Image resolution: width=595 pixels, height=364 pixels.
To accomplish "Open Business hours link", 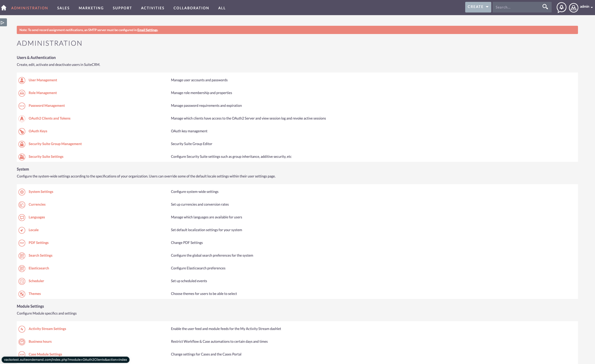I will (40, 341).
